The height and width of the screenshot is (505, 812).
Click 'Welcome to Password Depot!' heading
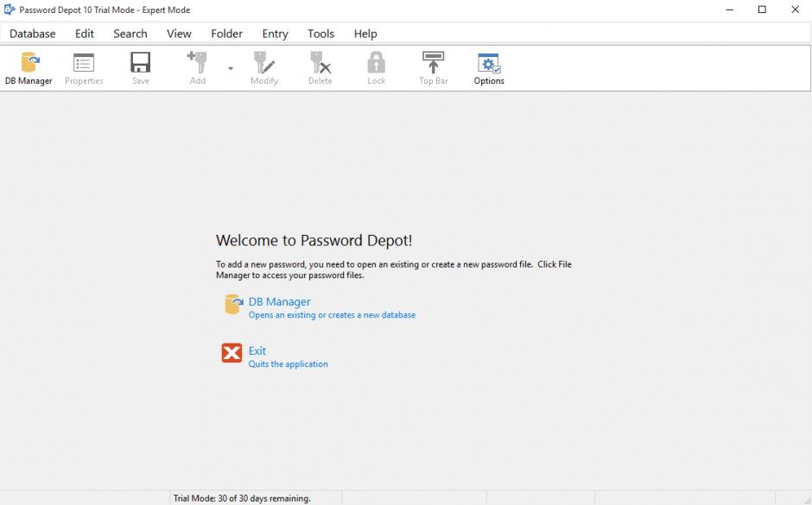314,241
